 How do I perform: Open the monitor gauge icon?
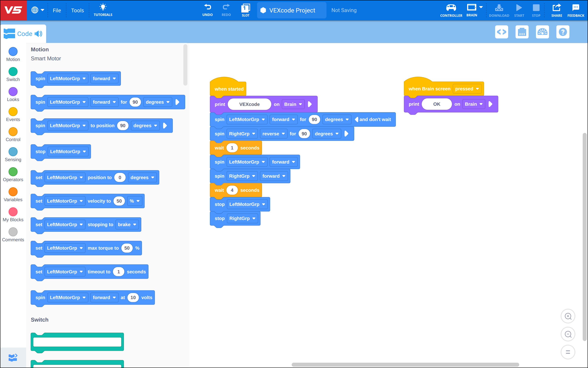(x=542, y=32)
